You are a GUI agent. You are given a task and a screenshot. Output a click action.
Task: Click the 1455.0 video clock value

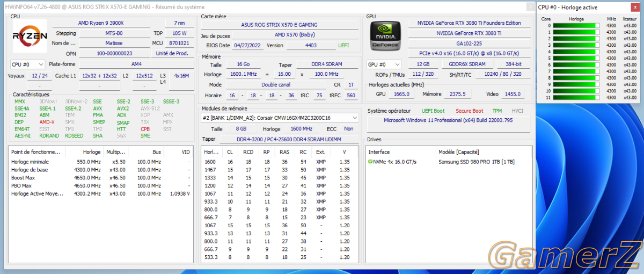[x=513, y=94]
